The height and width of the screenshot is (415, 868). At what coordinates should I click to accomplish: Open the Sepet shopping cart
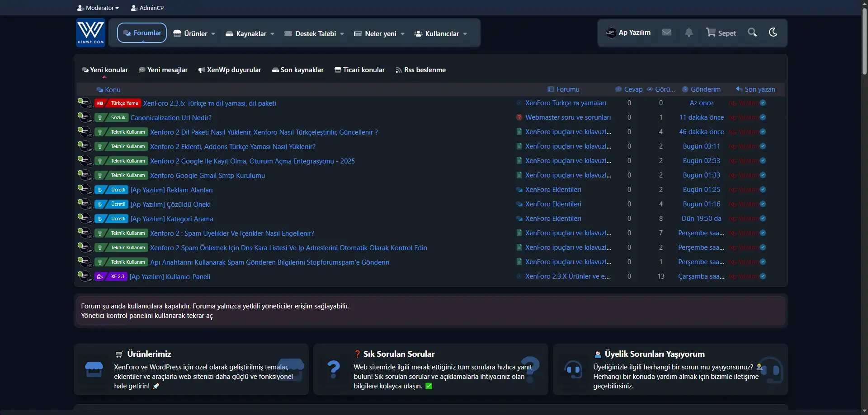721,33
